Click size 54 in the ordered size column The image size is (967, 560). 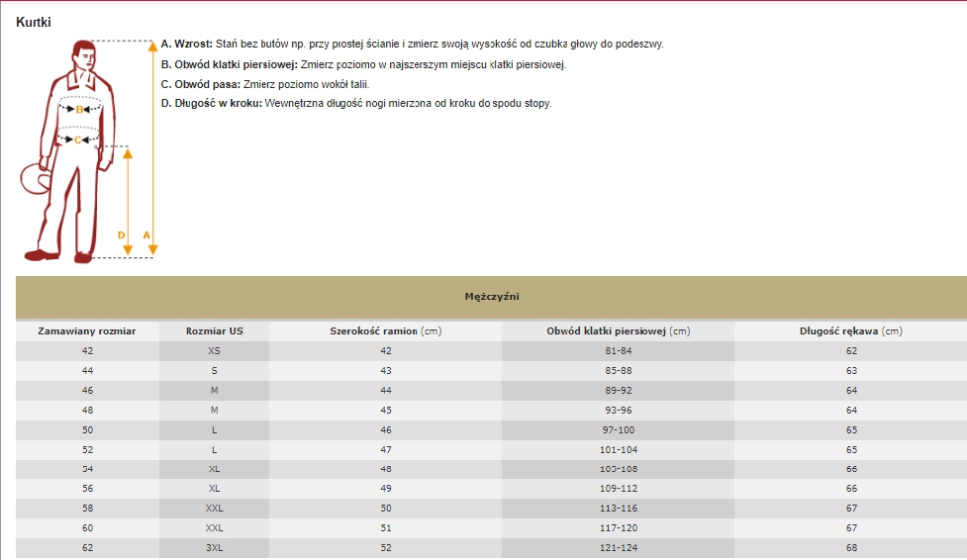87,469
